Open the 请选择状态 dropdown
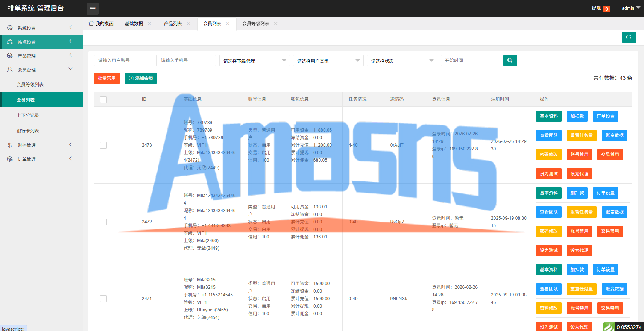This screenshot has width=644, height=331. coord(402,61)
